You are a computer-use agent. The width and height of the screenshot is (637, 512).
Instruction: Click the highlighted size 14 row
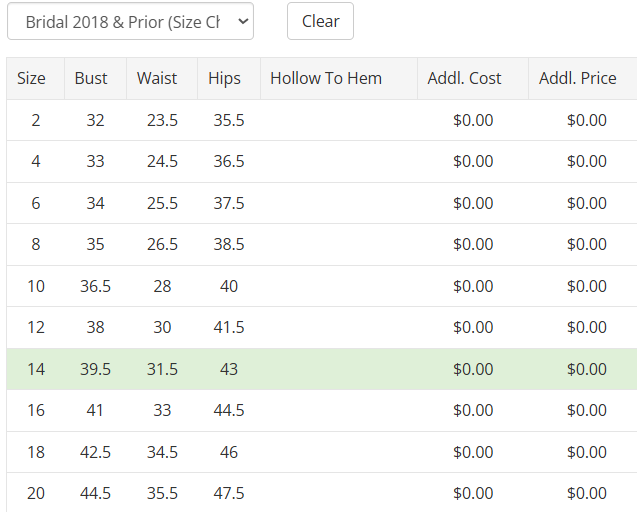pyautogui.click(x=322, y=369)
